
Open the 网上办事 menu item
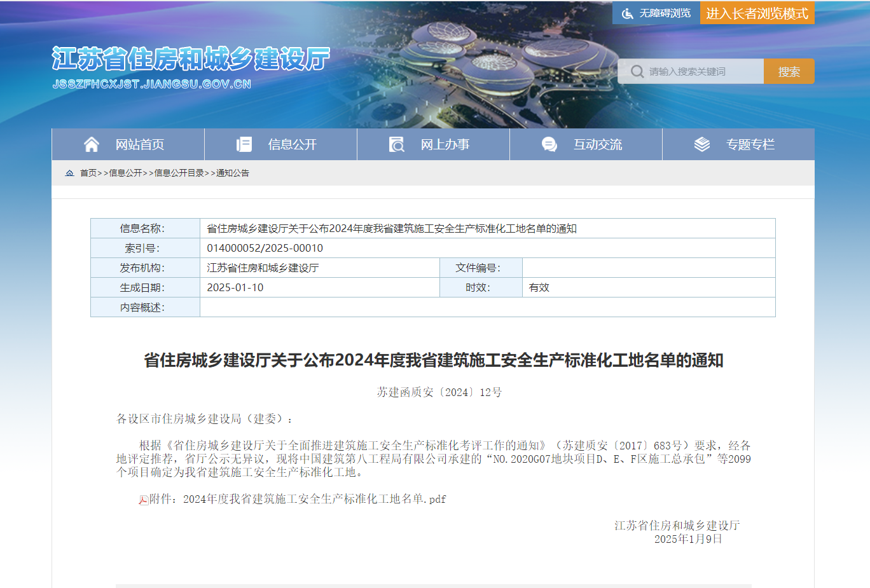pyautogui.click(x=445, y=144)
